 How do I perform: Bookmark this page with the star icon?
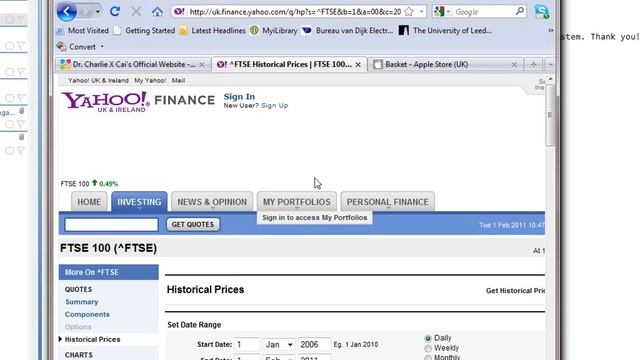click(x=409, y=12)
